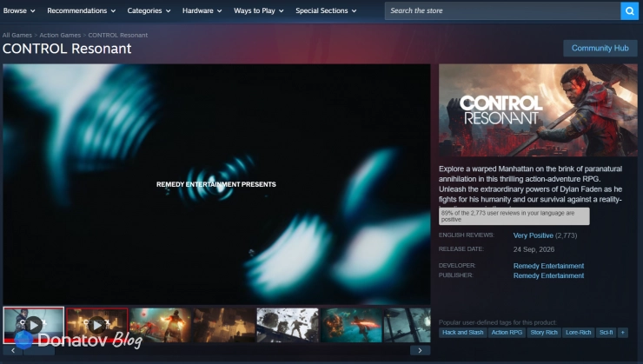Open the Ways to Play dropdown
This screenshot has height=364, width=643.
tap(259, 10)
